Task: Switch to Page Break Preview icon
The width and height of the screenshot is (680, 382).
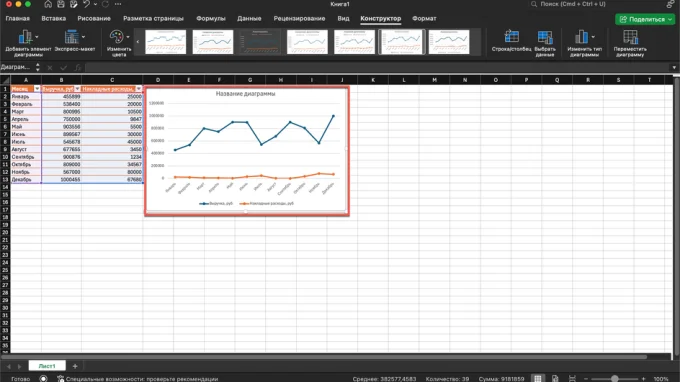Action: [572, 379]
